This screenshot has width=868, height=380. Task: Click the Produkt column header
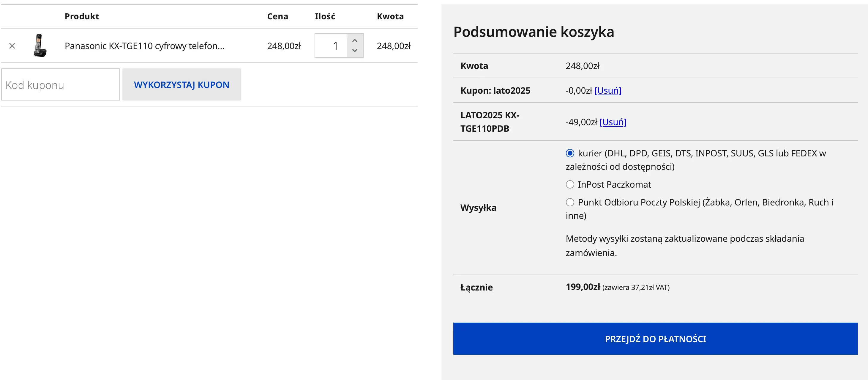(x=82, y=16)
